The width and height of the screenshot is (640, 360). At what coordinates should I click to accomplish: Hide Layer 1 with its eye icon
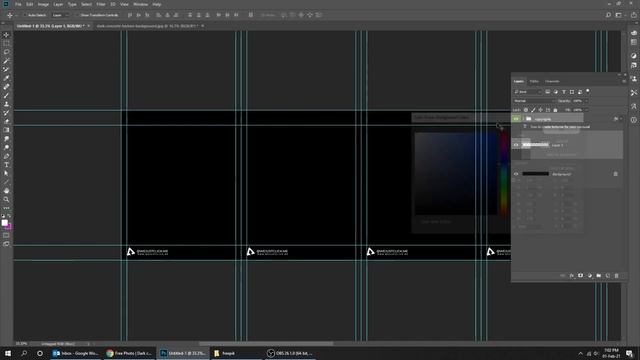click(x=516, y=145)
